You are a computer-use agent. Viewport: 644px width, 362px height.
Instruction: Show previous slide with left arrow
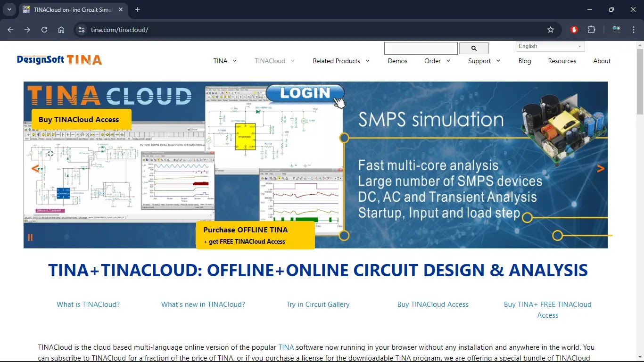pos(35,169)
